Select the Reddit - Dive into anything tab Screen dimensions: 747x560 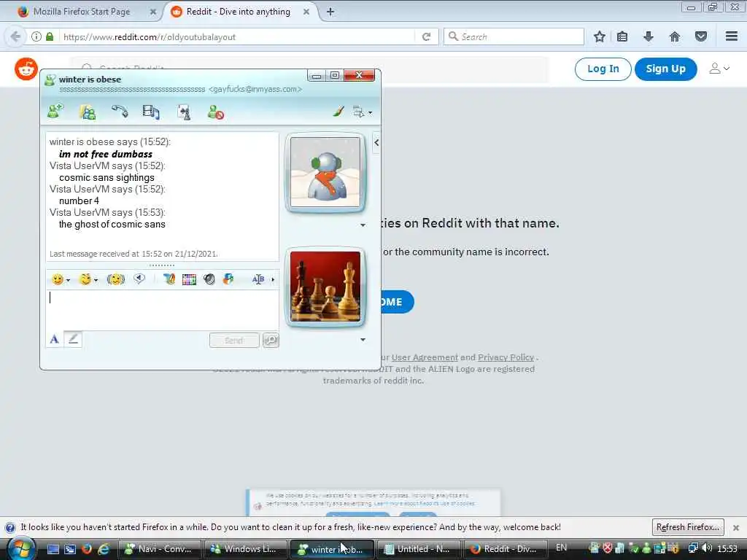239,12
